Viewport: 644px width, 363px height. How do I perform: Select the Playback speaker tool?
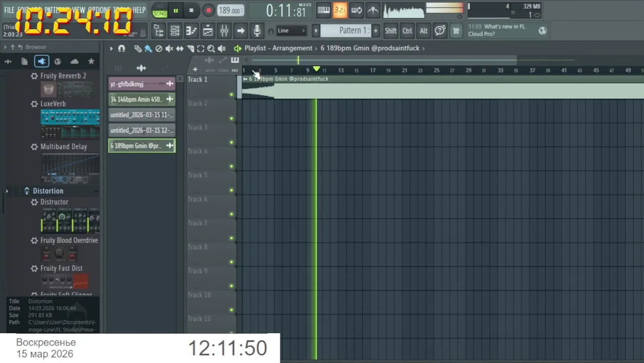click(x=221, y=48)
